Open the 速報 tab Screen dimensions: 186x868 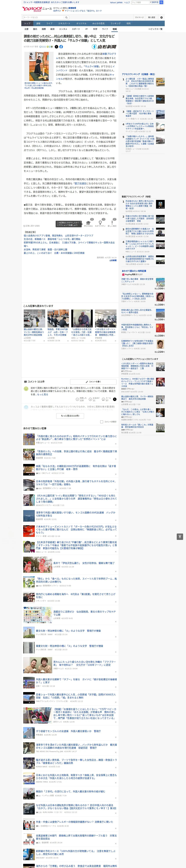pyautogui.click(x=38, y=23)
